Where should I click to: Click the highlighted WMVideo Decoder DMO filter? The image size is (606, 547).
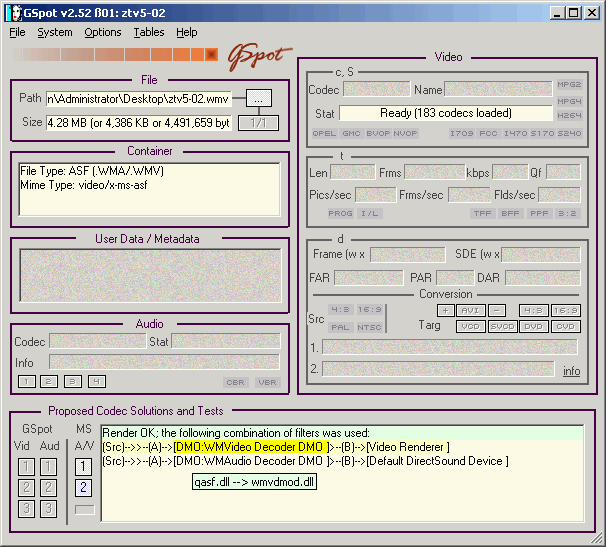point(251,447)
